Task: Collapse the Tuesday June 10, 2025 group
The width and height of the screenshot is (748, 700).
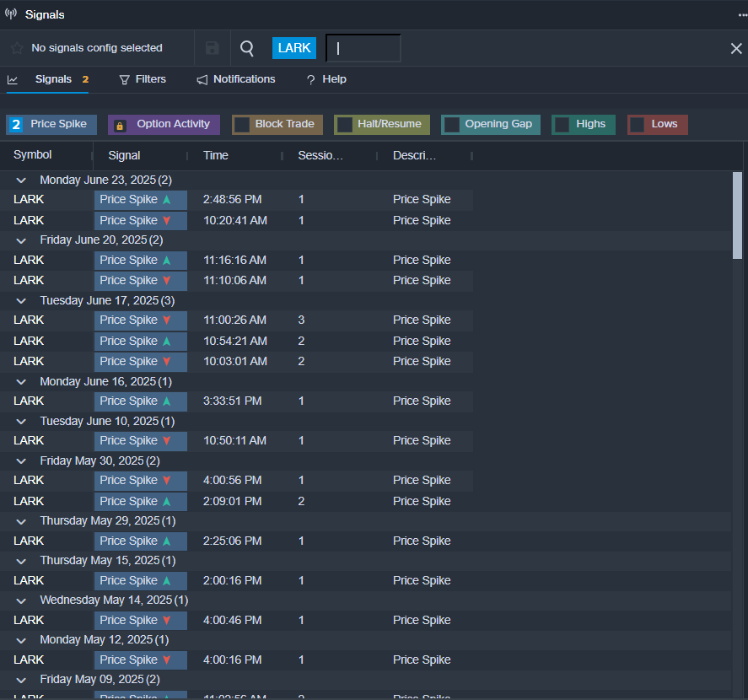Action: pyautogui.click(x=21, y=422)
